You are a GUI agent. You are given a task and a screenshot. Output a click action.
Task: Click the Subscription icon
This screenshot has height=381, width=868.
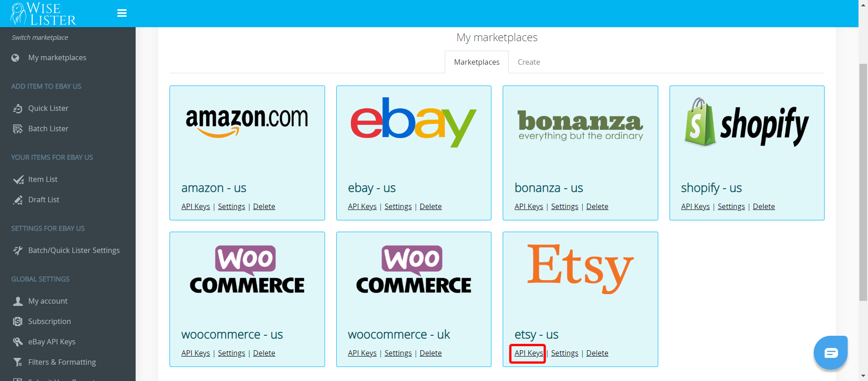[18, 322]
